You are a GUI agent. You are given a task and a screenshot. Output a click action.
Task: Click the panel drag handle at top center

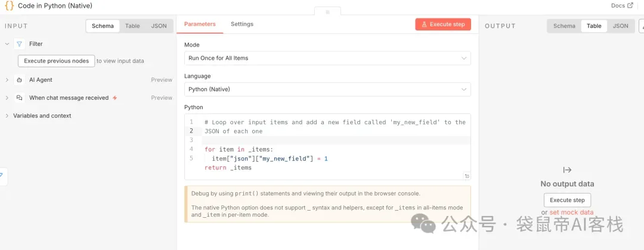[327, 12]
